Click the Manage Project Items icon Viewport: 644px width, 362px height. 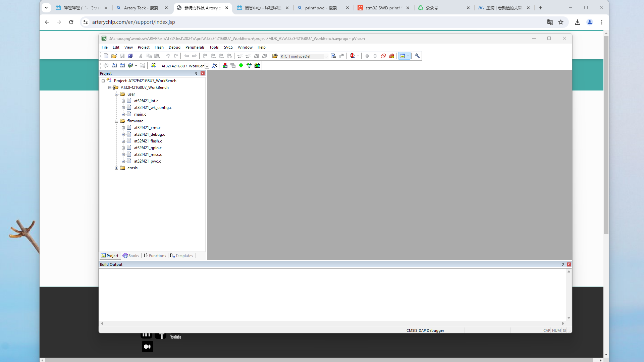225,65
